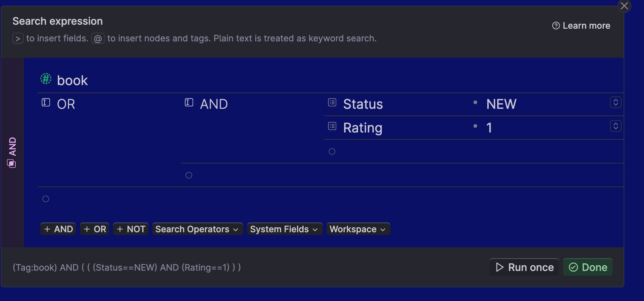Viewport: 644px width, 301px height.
Task: Open the System Fields dropdown
Action: (284, 229)
